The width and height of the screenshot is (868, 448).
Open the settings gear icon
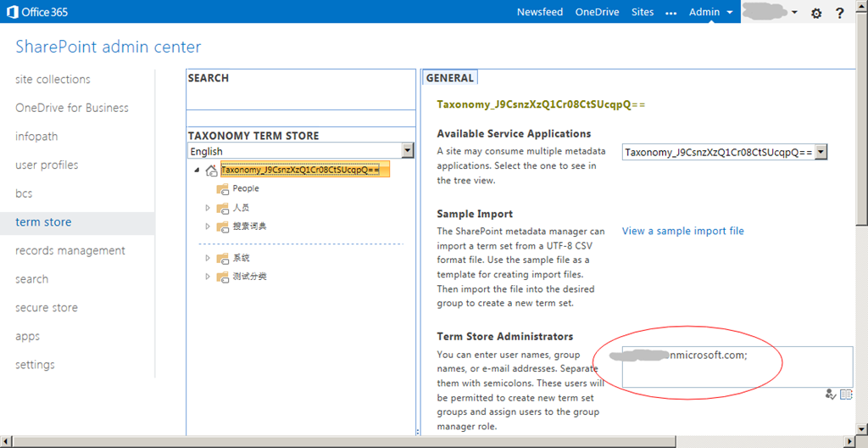pos(816,14)
